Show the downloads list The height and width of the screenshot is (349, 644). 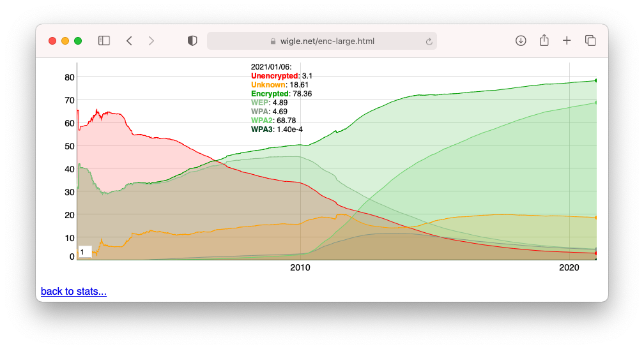point(521,41)
